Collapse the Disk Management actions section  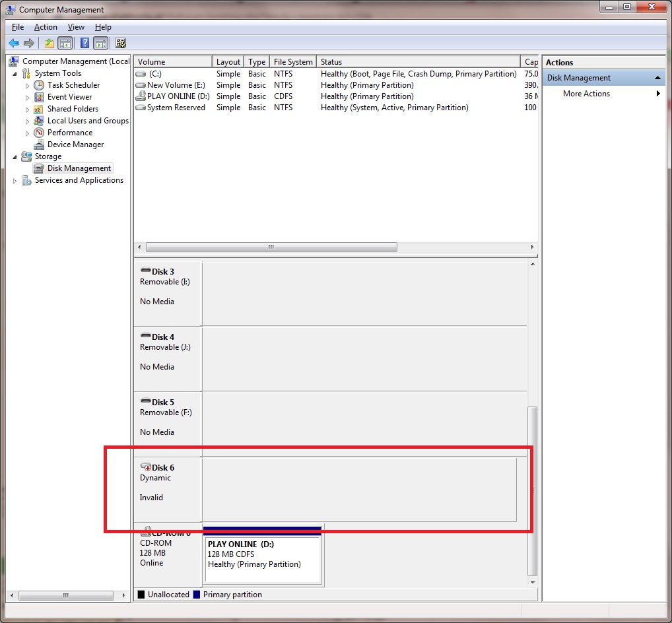[x=657, y=78]
